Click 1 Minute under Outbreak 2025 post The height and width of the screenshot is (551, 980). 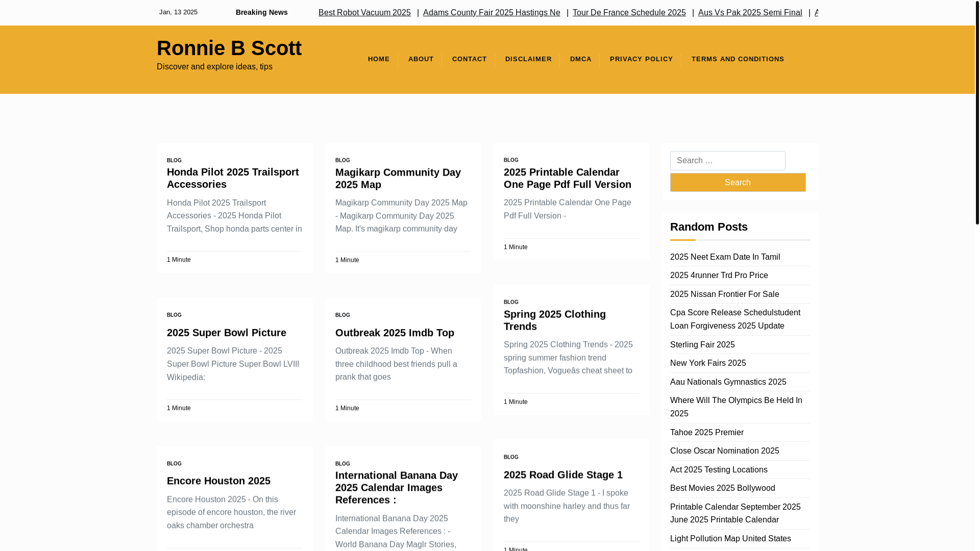347,408
